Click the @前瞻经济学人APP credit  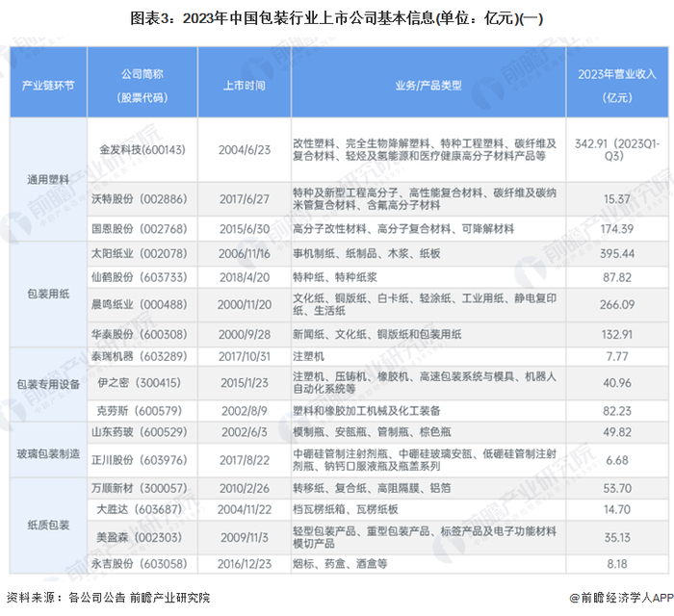[621, 598]
